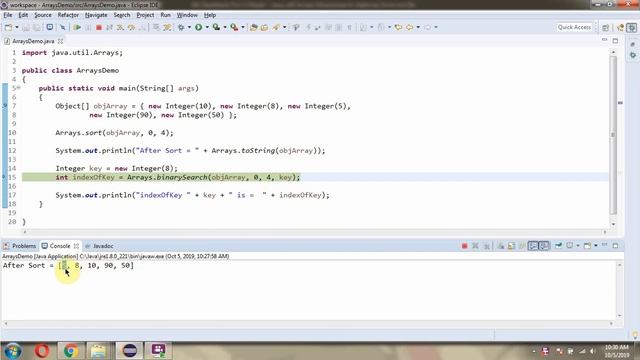Click the New file wizard icon
This screenshot has width=640, height=360.
[8, 27]
